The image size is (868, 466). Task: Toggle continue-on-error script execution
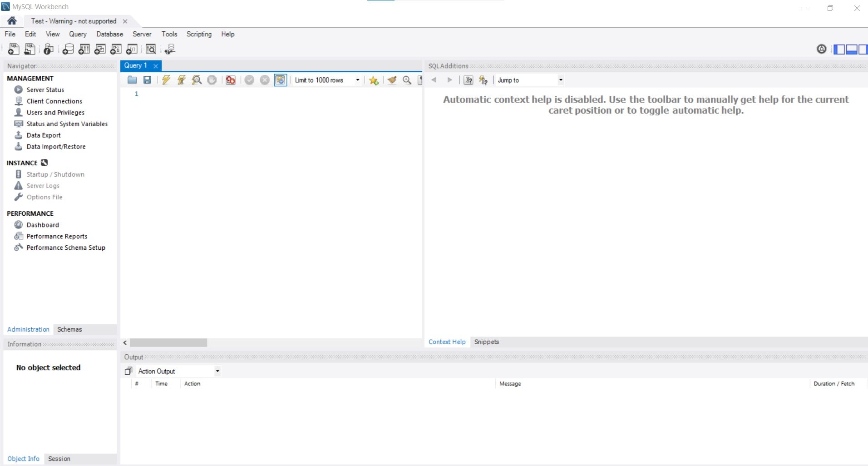tap(231, 80)
